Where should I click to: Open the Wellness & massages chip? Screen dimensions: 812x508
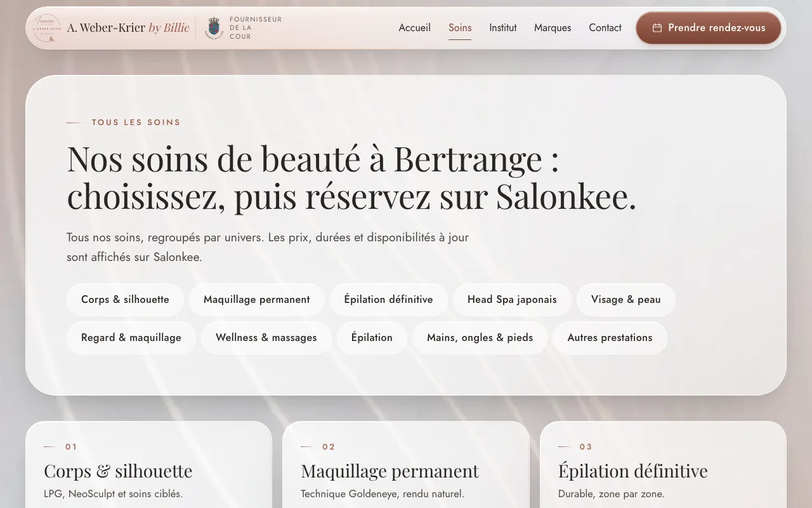pos(266,338)
